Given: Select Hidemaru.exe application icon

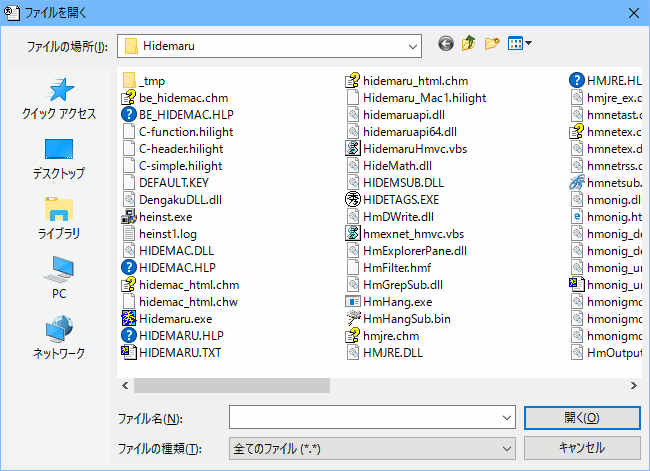Looking at the screenshot, I should 129,318.
